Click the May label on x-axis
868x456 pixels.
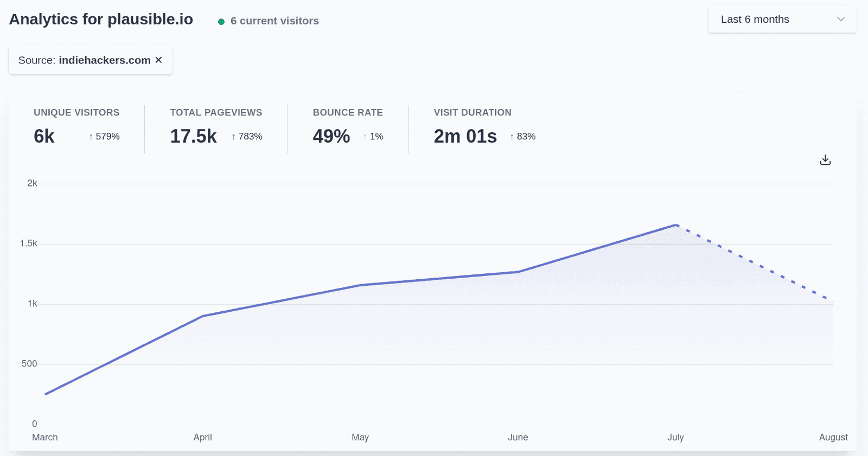point(360,437)
